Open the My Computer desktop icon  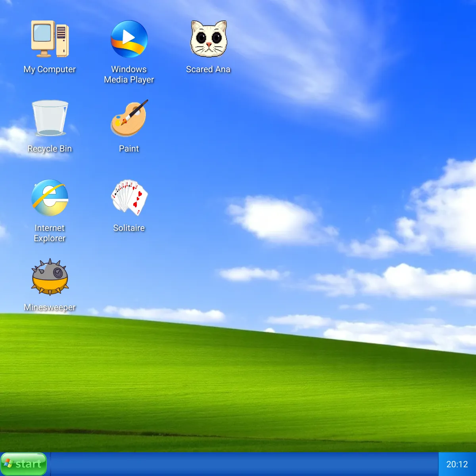click(50, 39)
